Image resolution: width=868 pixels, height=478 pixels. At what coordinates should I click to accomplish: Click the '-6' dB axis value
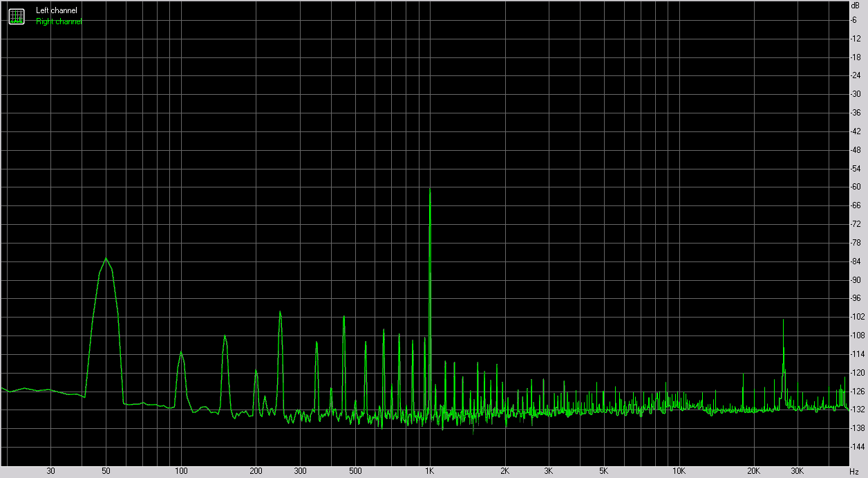tap(854, 19)
